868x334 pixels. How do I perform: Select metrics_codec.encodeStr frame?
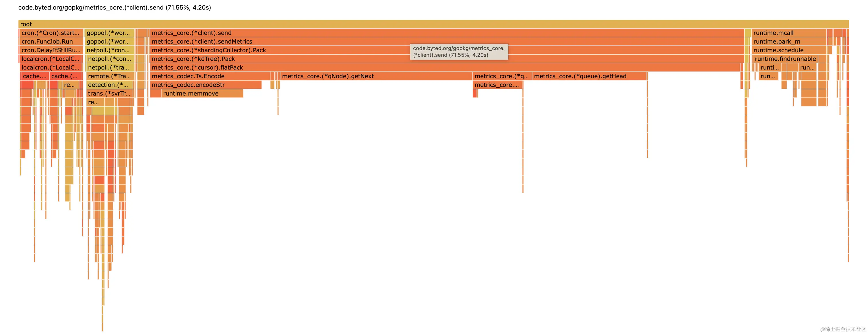coord(206,85)
